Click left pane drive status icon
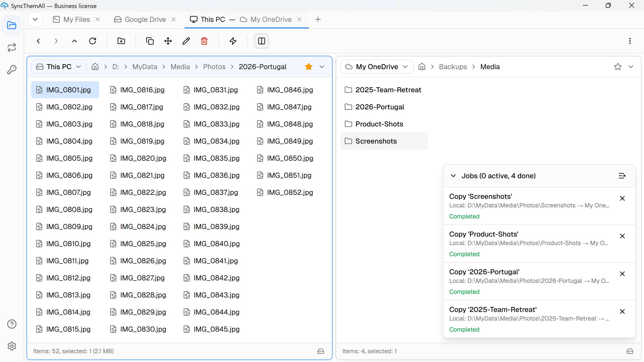 click(x=321, y=351)
